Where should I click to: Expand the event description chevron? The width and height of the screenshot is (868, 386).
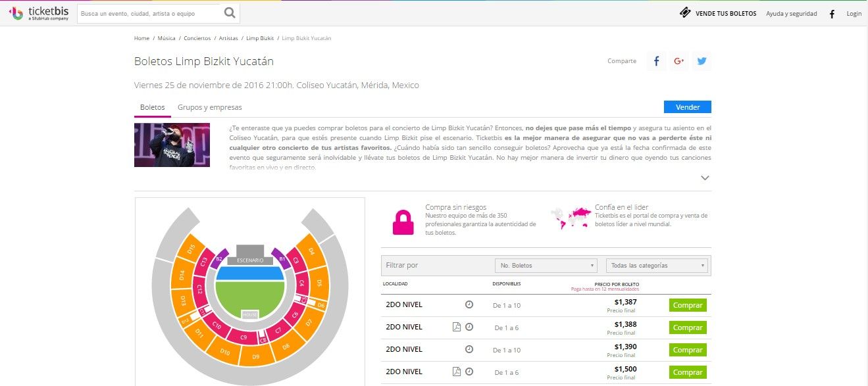tap(705, 178)
